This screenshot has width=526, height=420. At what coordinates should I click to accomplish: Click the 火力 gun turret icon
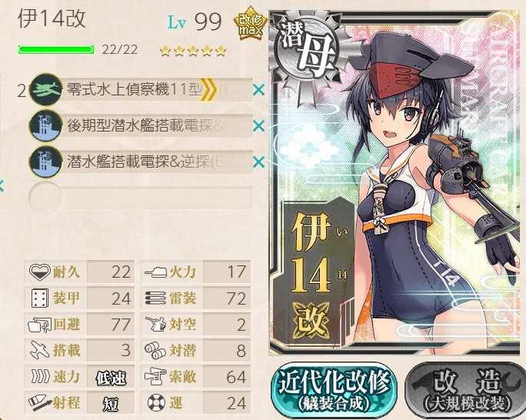tap(155, 272)
